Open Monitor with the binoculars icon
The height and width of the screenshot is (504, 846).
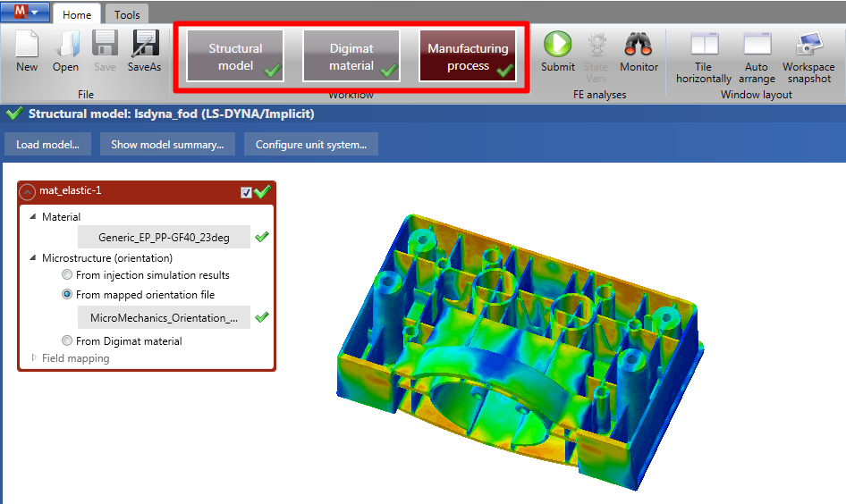coord(639,44)
